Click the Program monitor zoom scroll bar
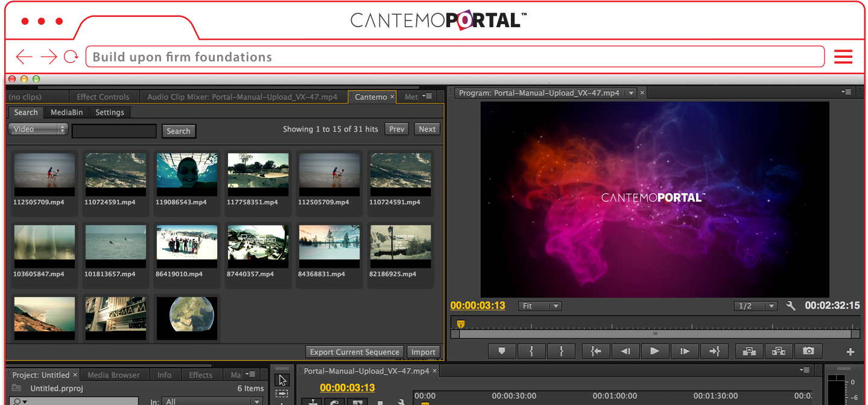Screen dimensions: 868x405 tap(655, 334)
